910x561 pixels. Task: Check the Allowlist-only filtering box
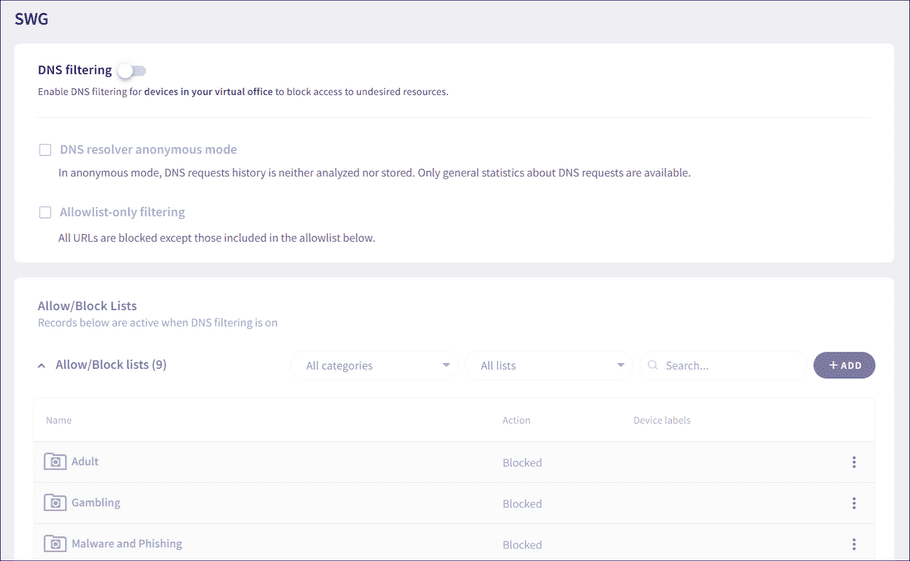[45, 212]
